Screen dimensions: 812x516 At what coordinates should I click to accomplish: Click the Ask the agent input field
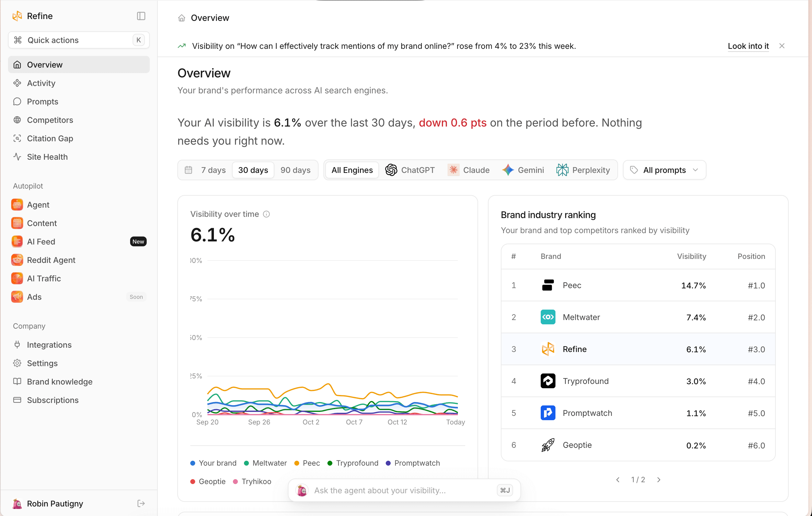coord(404,490)
